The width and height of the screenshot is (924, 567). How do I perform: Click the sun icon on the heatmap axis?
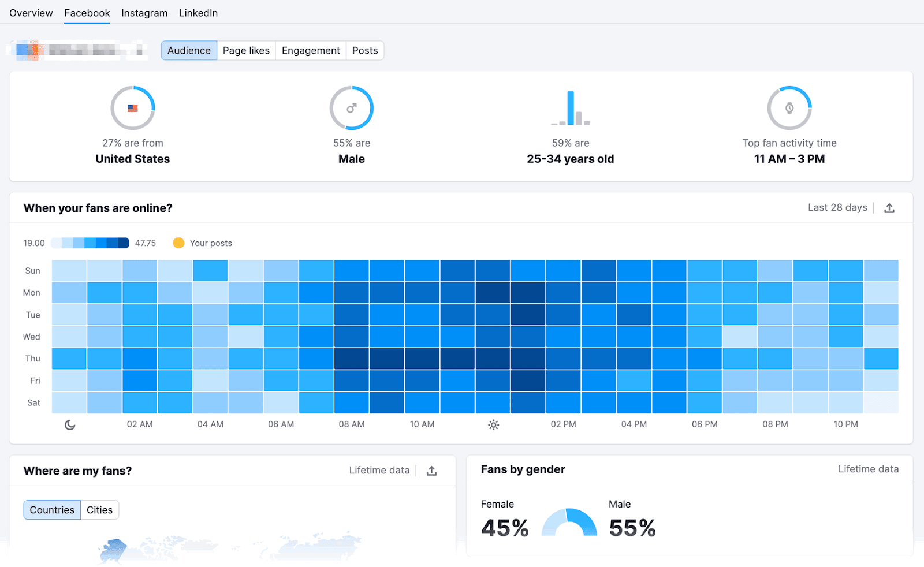(x=493, y=424)
